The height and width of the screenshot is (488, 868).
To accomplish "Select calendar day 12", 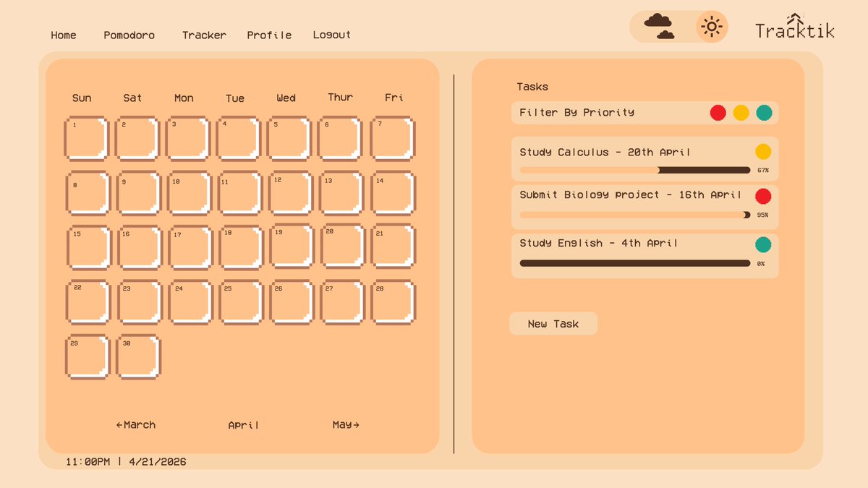I will point(291,193).
